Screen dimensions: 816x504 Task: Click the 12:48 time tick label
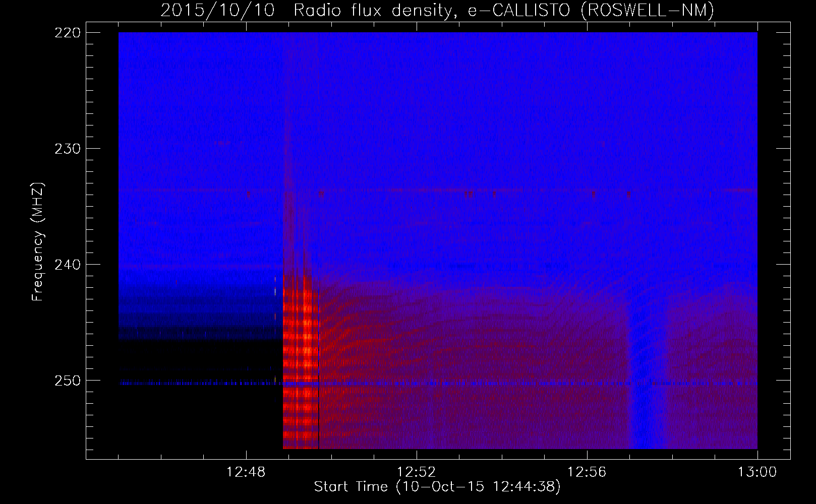tap(246, 472)
